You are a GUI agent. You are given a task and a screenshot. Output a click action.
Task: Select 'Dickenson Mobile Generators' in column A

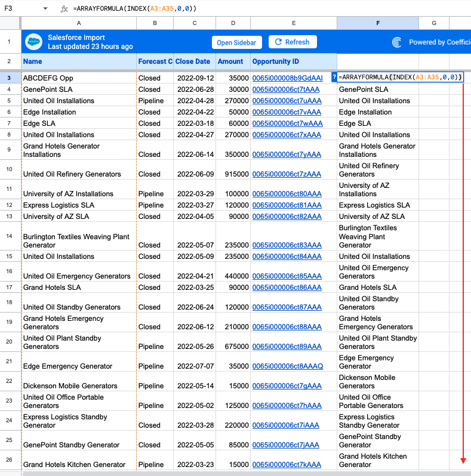pyautogui.click(x=79, y=382)
